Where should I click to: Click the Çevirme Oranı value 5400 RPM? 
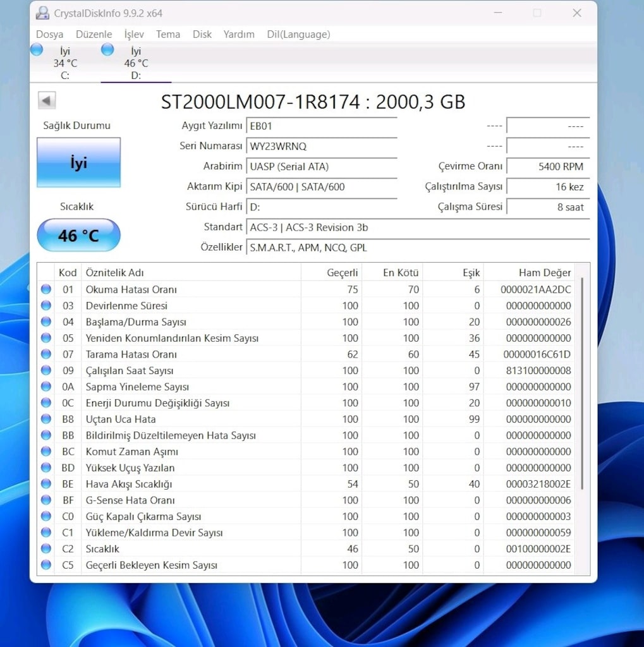pyautogui.click(x=548, y=166)
